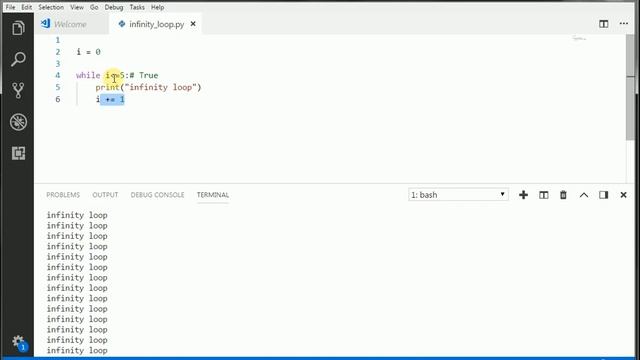This screenshot has width=640, height=360.
Task: Open the editor More Actions ellipsis
Action: tap(623, 24)
